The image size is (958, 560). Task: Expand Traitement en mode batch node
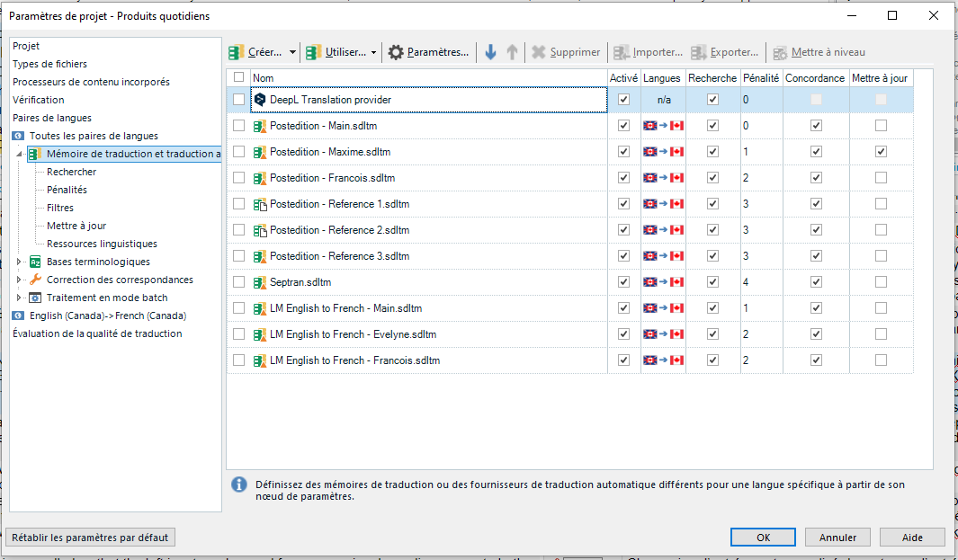(x=19, y=298)
